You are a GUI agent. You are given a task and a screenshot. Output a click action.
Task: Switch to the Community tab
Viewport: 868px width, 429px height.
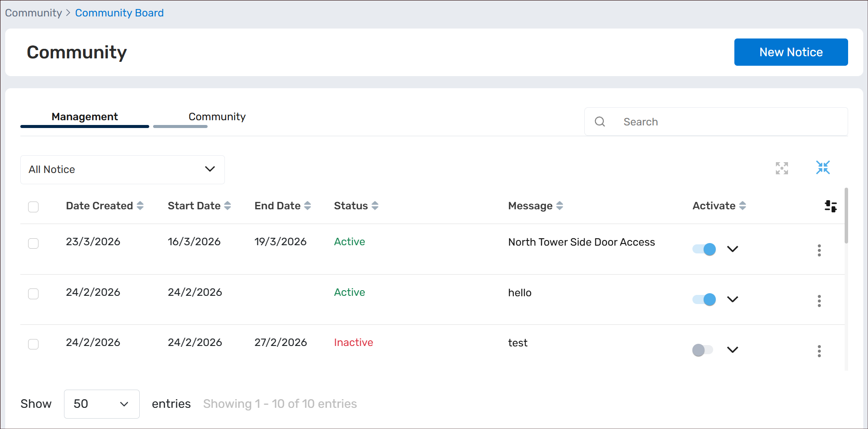click(x=217, y=117)
